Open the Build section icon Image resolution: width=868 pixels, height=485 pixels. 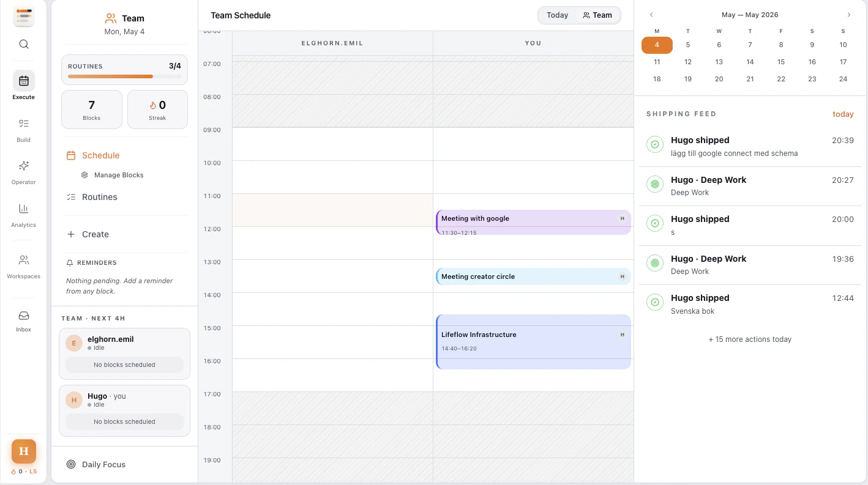tap(24, 124)
